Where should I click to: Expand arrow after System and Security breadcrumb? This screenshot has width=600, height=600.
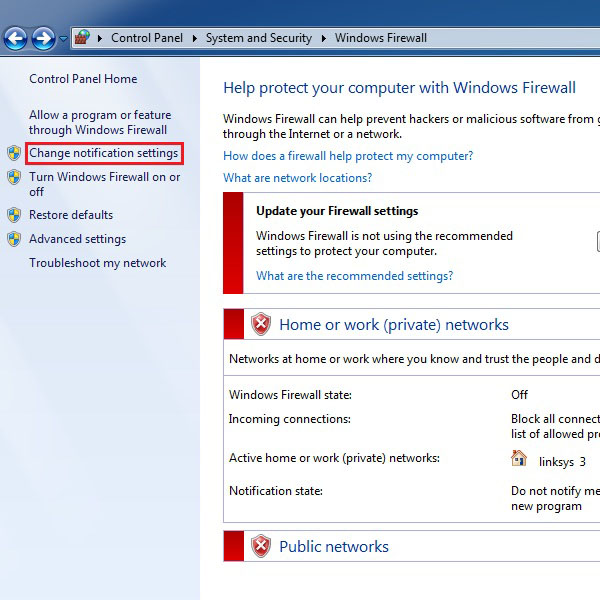click(324, 38)
